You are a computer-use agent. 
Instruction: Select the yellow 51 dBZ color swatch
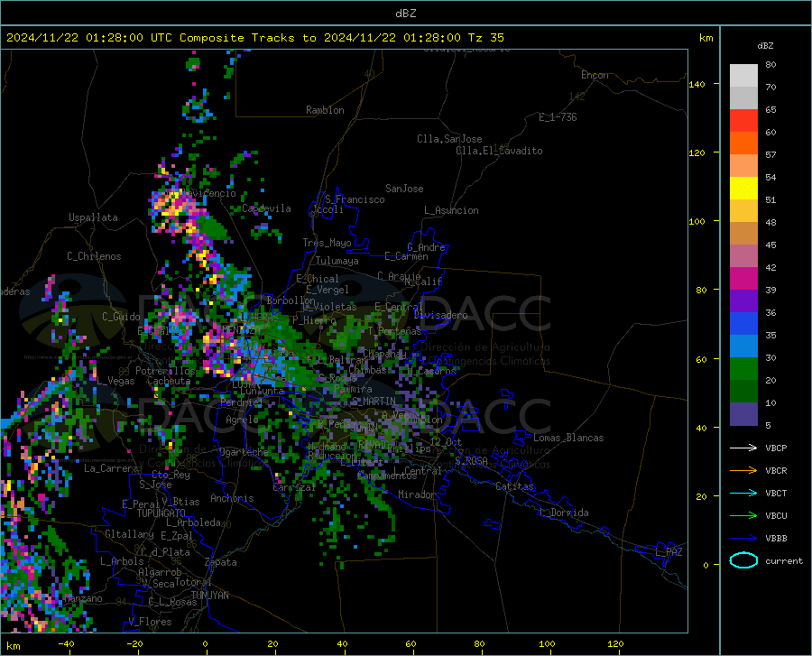pyautogui.click(x=743, y=189)
